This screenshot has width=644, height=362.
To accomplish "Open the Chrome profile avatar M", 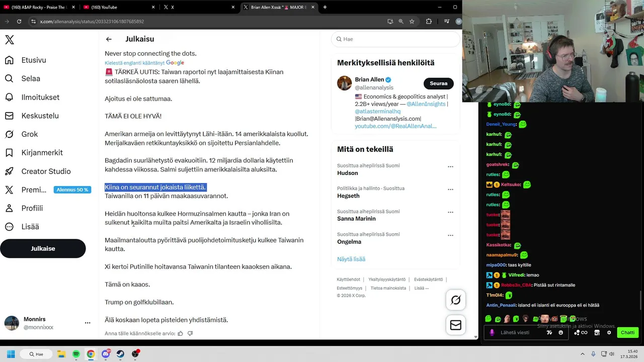I will click(458, 22).
